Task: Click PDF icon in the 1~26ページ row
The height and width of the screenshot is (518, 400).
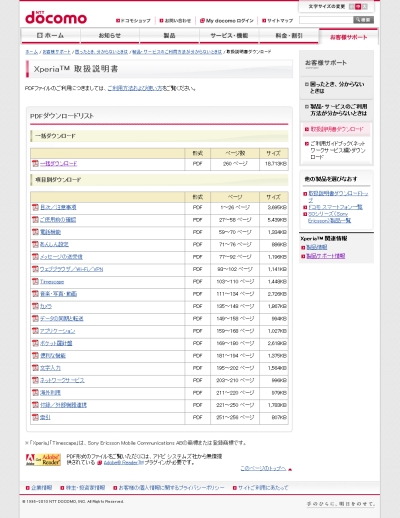Action: pos(35,207)
